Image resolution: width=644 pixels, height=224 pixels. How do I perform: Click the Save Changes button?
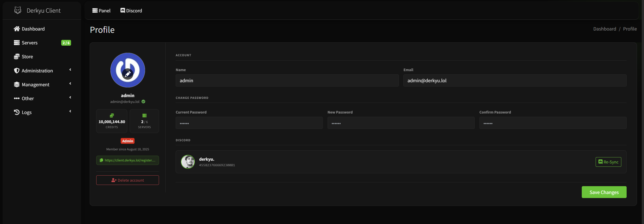pyautogui.click(x=604, y=192)
